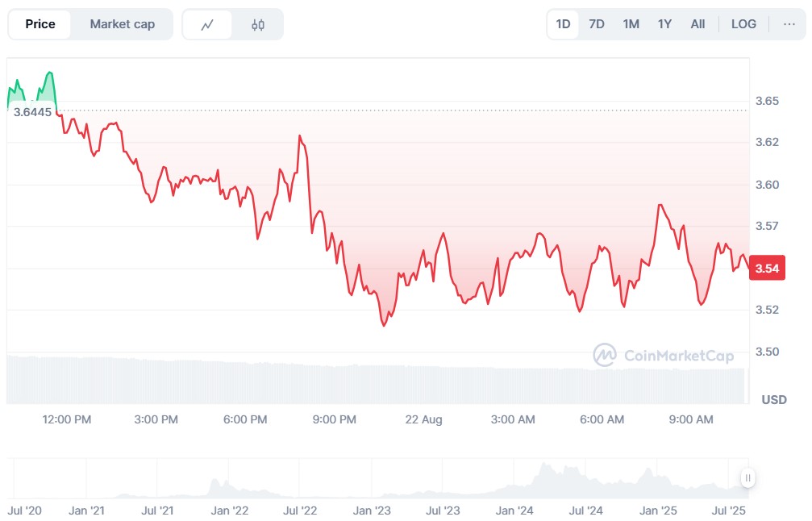Select the Price tab
Image resolution: width=812 pixels, height=521 pixels.
coord(40,24)
